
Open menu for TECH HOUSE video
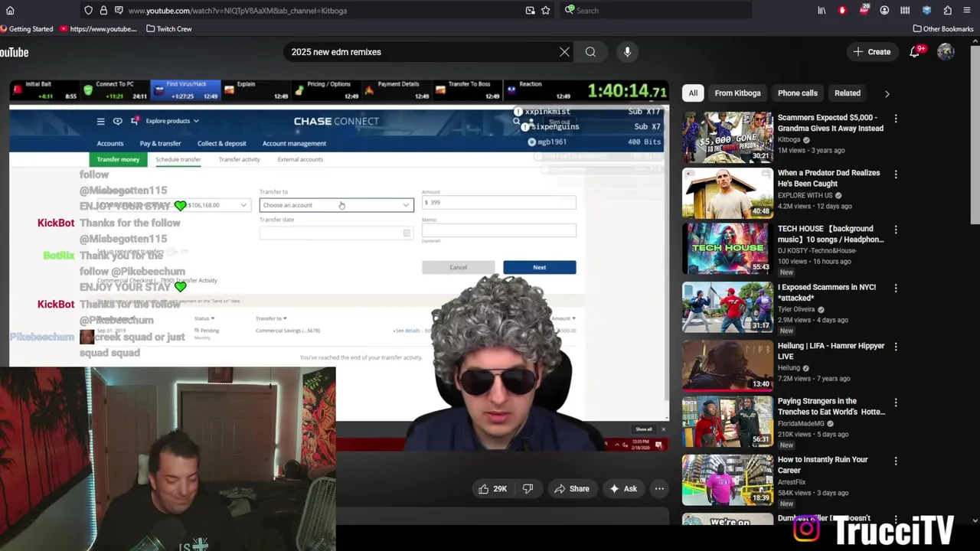[896, 230]
